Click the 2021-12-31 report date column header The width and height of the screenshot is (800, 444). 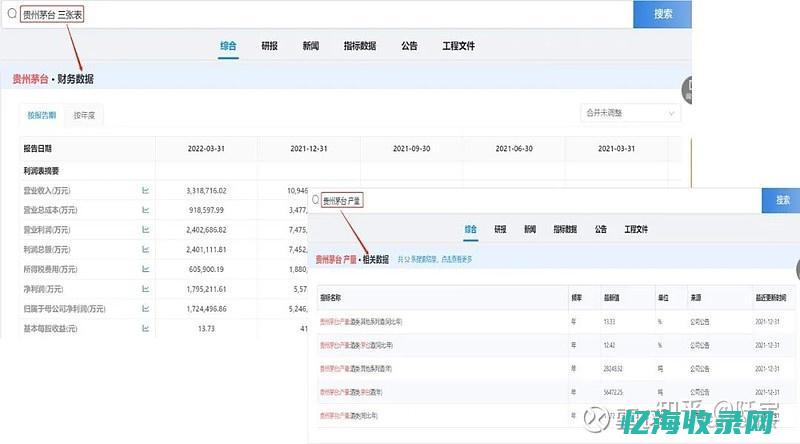coord(309,149)
